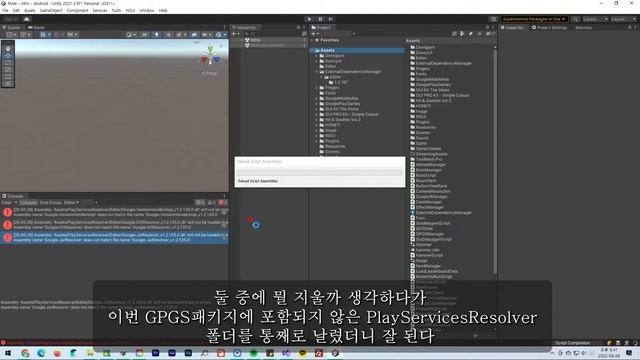Open the File menu
640x360 pixels.
[x=5, y=11]
